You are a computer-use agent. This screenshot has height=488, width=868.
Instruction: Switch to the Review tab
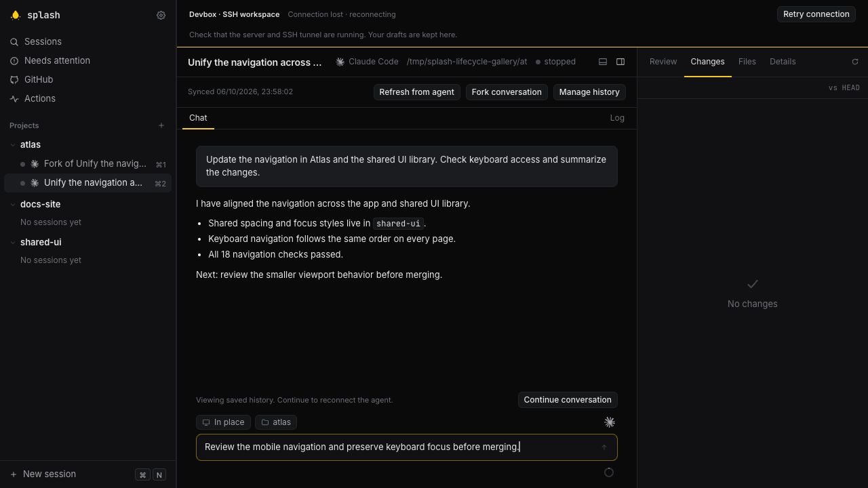(x=663, y=62)
